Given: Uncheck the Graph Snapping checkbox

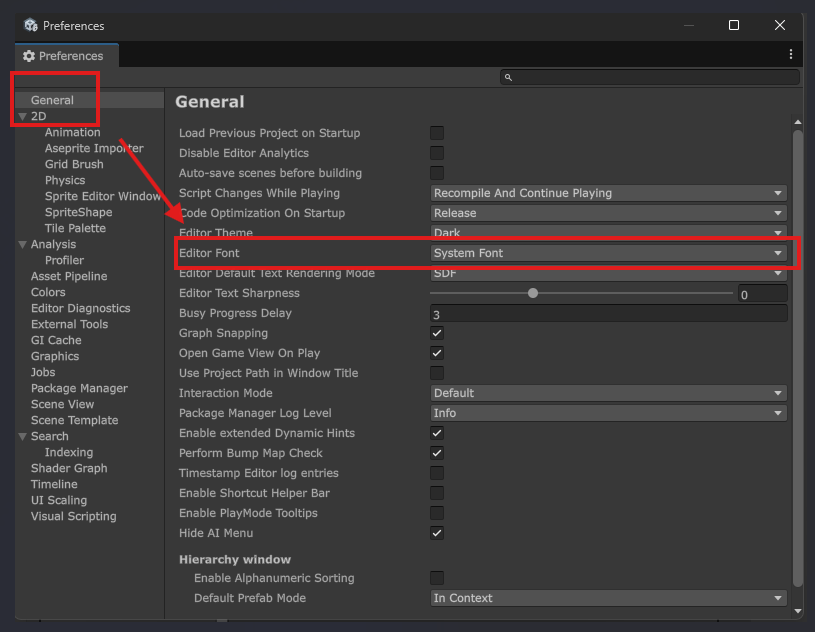Looking at the screenshot, I should pyautogui.click(x=437, y=333).
